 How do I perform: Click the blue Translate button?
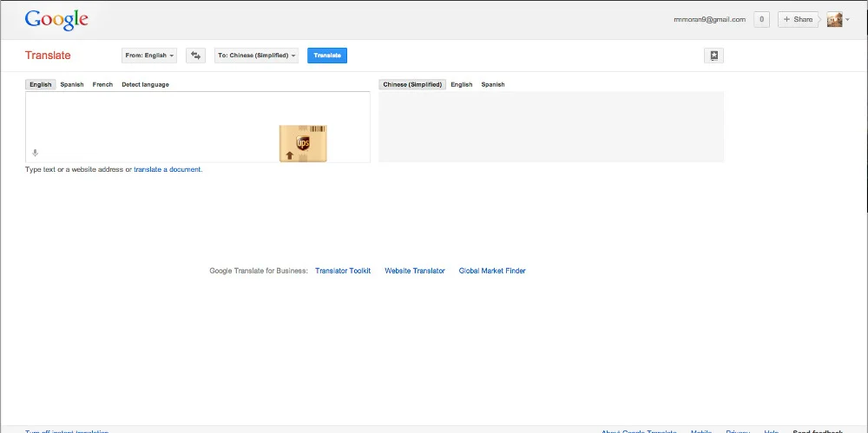(327, 56)
